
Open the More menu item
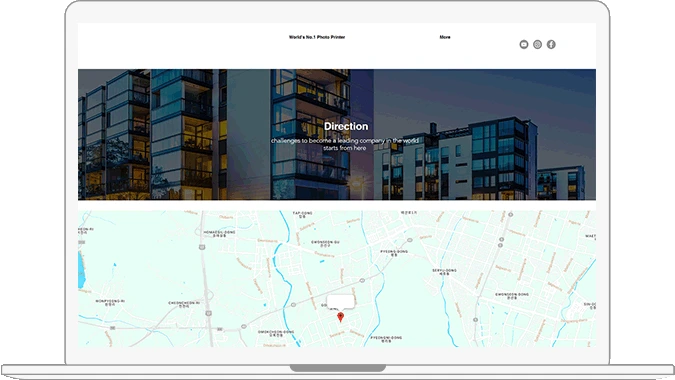(445, 37)
